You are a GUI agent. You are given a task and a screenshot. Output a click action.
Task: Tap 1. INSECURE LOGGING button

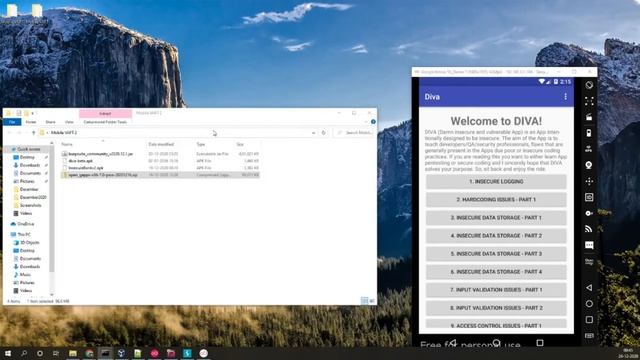click(496, 182)
